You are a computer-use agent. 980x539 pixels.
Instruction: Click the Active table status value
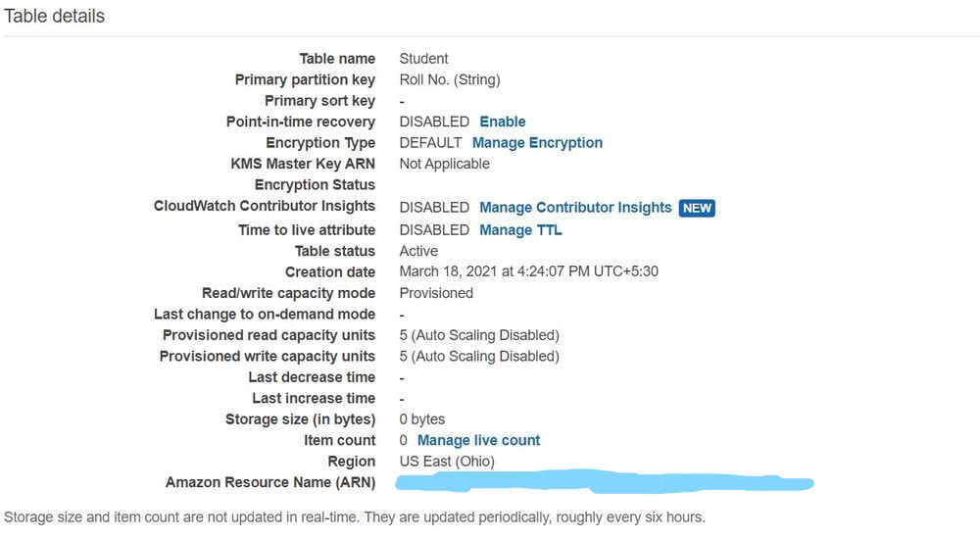(x=420, y=251)
